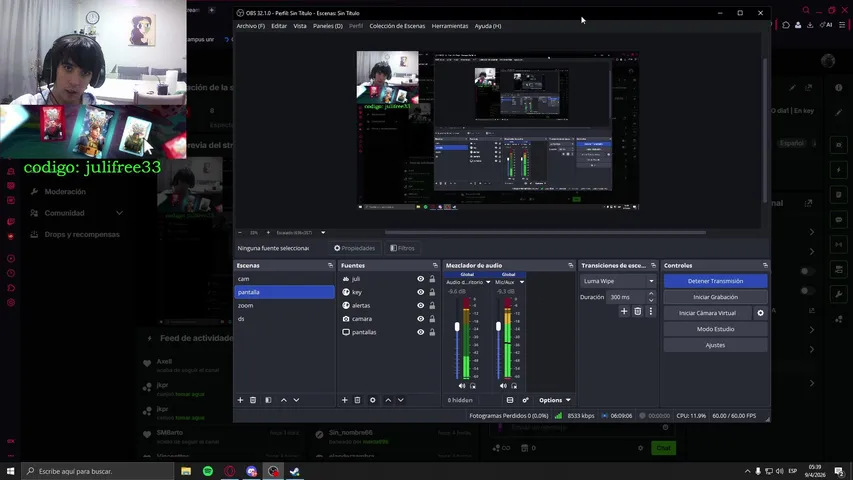Move scene down in Escenas list
Viewport: 853px width, 480px height.
(x=296, y=400)
